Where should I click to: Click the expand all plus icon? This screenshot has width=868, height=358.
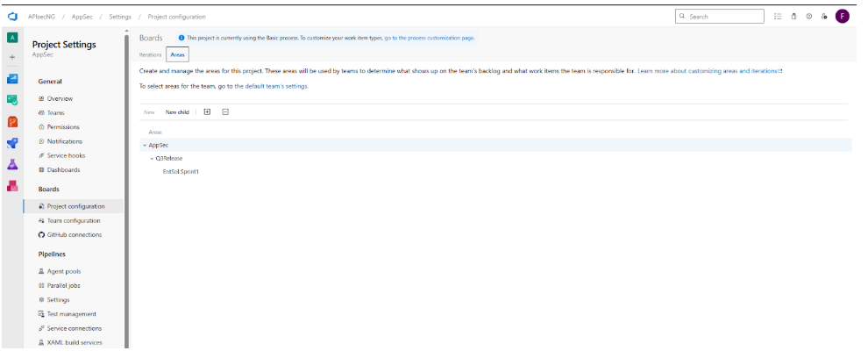(207, 112)
